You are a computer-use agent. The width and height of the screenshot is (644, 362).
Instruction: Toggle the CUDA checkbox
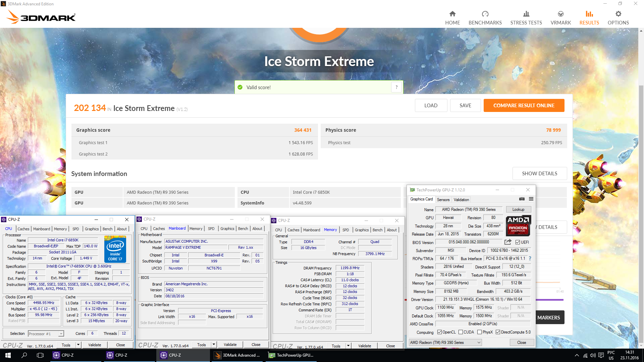tap(461, 332)
